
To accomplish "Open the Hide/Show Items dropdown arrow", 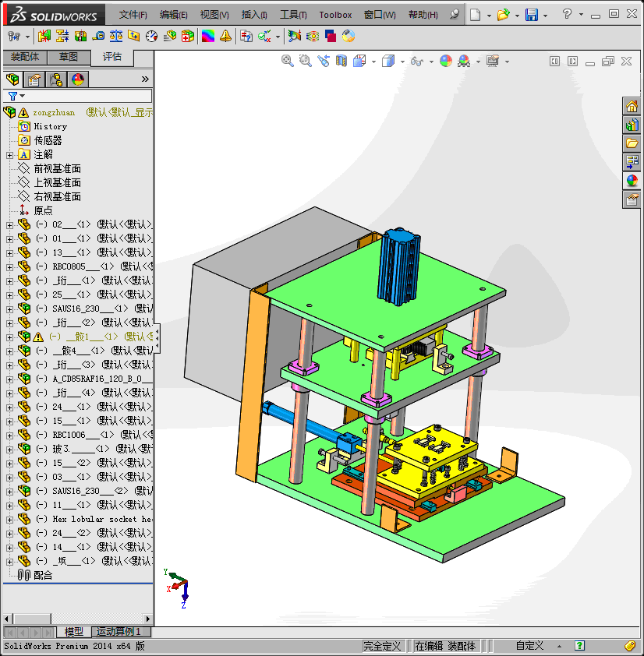I will (431, 62).
